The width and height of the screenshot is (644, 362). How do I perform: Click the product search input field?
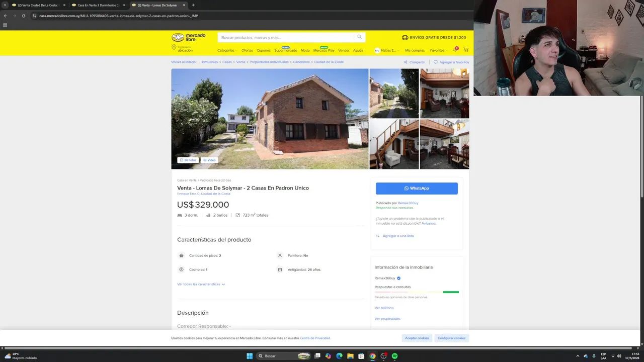[286, 37]
